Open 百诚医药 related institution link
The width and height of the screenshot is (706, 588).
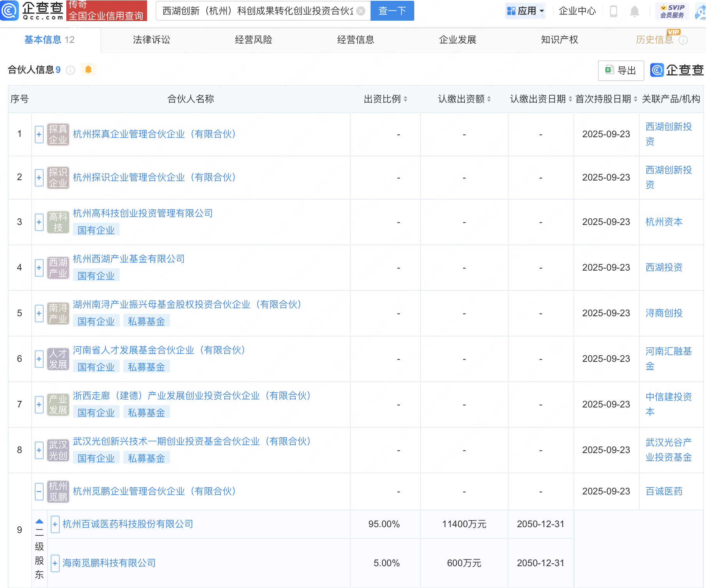(664, 491)
